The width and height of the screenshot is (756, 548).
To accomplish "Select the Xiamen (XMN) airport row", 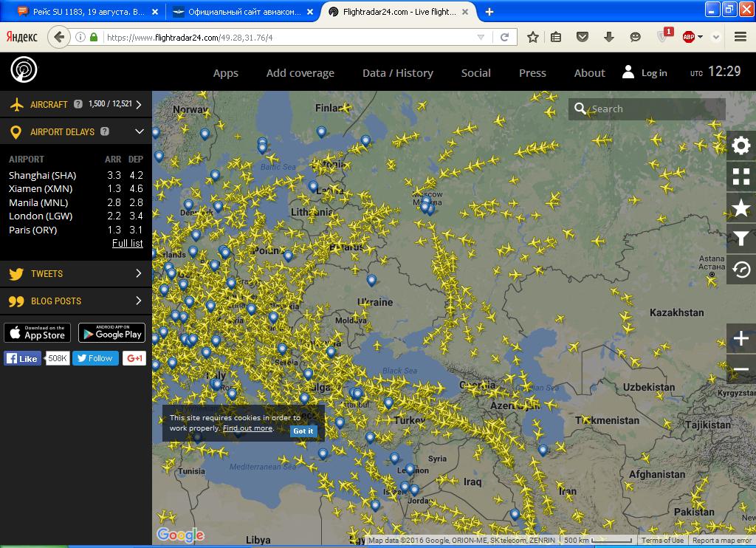I will tap(76, 188).
